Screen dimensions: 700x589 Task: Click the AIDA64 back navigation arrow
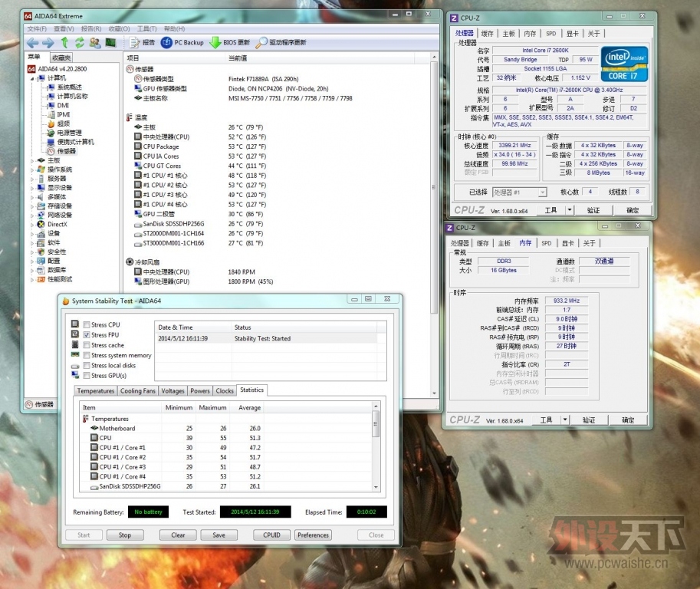33,43
